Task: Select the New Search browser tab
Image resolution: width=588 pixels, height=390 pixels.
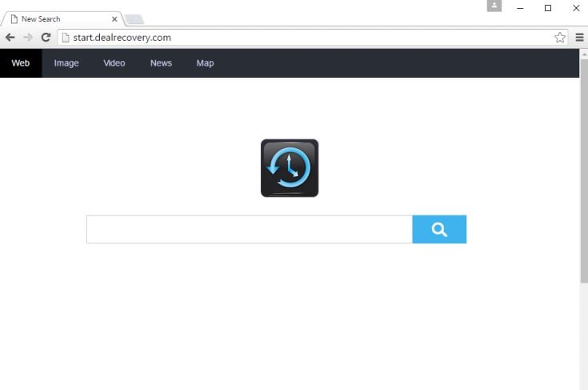Action: point(63,18)
